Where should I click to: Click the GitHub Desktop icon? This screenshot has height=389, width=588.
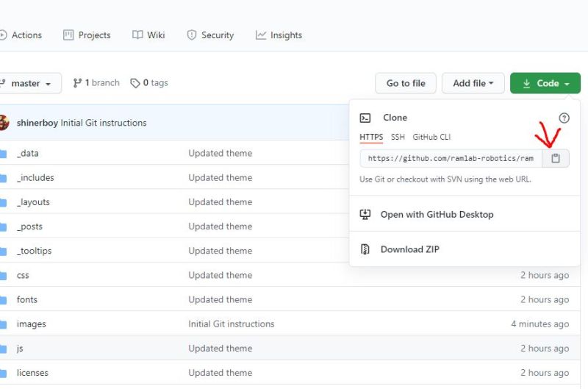click(x=365, y=214)
